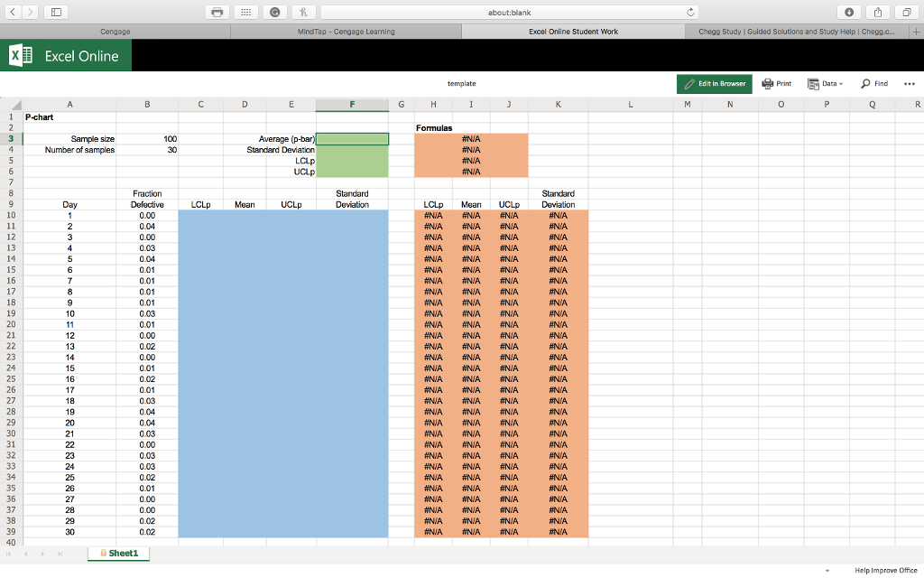
Task: Select column K header
Action: [558, 105]
